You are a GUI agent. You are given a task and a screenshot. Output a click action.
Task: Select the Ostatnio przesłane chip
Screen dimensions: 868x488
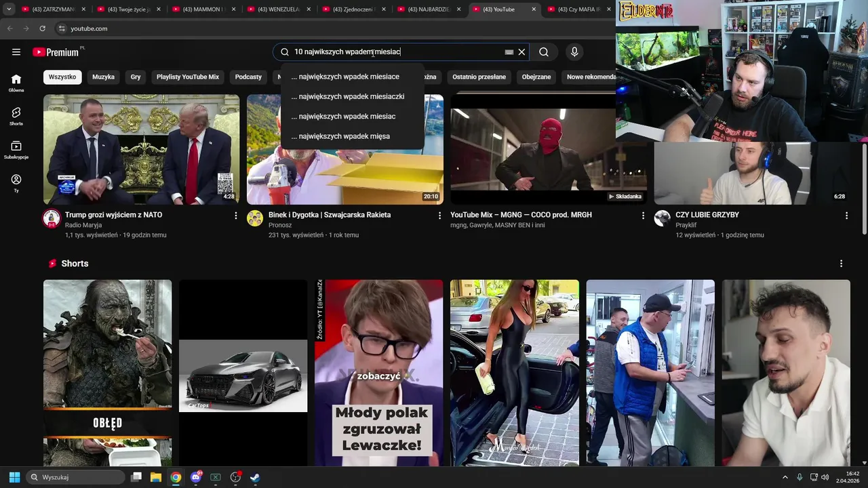click(479, 77)
